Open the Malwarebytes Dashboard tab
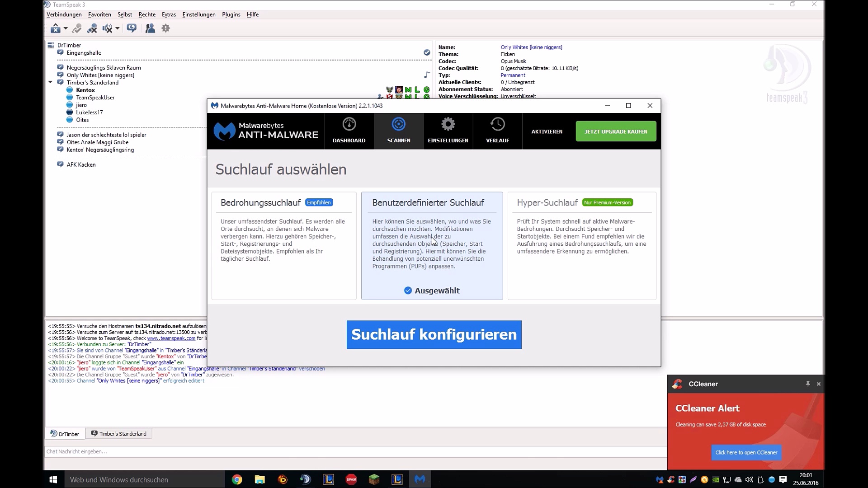Image resolution: width=868 pixels, height=488 pixels. 349,131
